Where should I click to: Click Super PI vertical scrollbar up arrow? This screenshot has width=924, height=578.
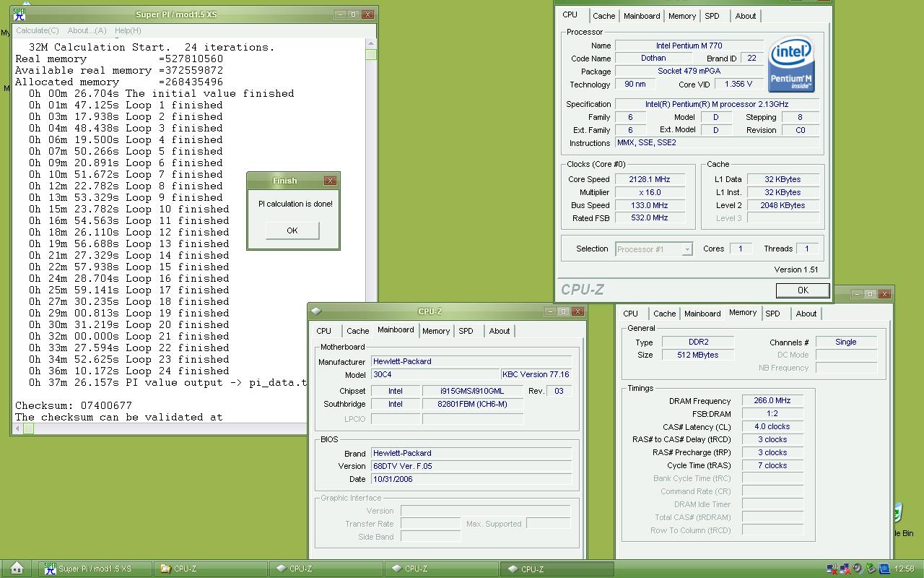tap(371, 43)
